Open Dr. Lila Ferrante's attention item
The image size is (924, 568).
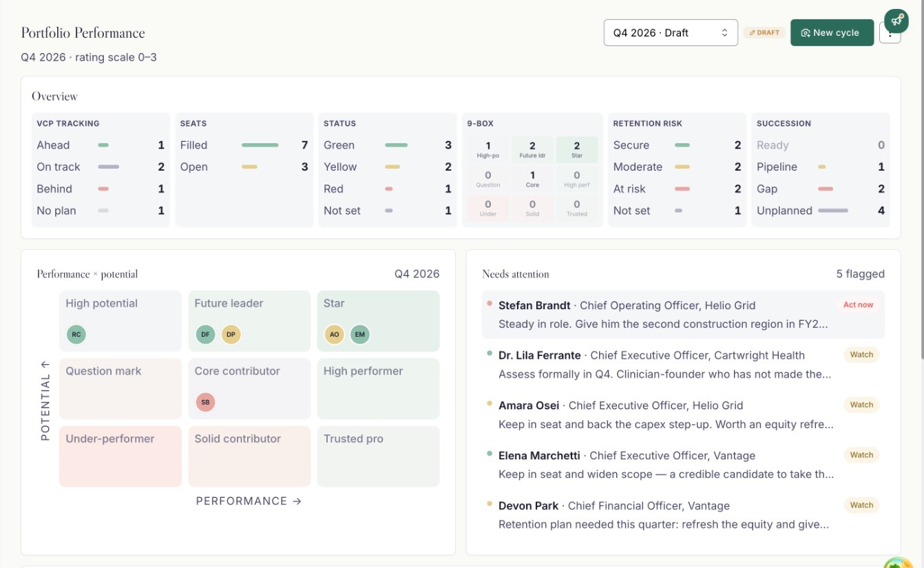click(683, 365)
